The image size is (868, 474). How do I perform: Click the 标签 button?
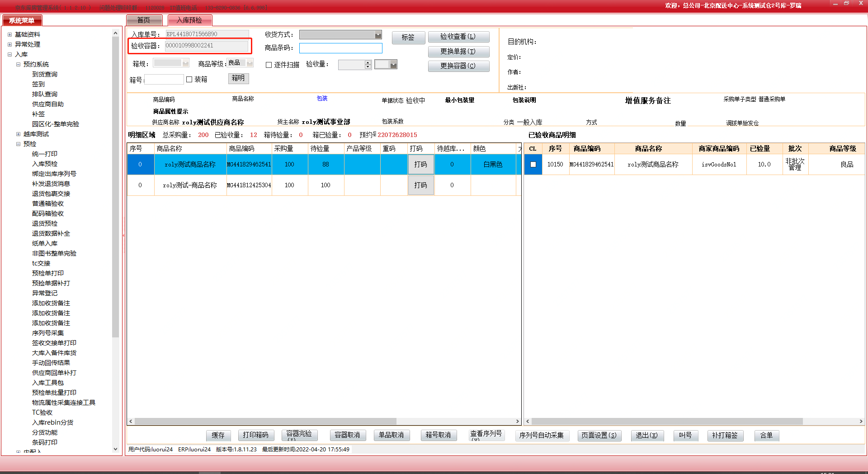[x=408, y=37]
